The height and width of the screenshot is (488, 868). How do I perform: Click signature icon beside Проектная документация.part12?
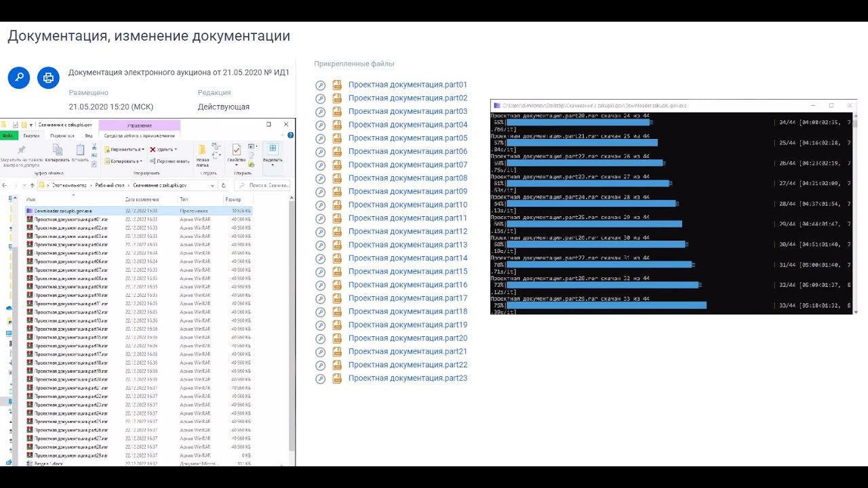point(321,232)
